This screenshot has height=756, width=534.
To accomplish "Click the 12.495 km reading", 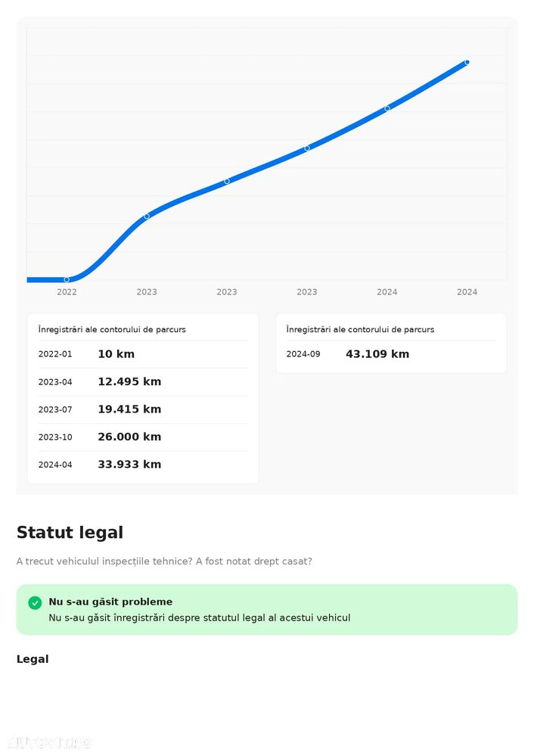I will (129, 381).
